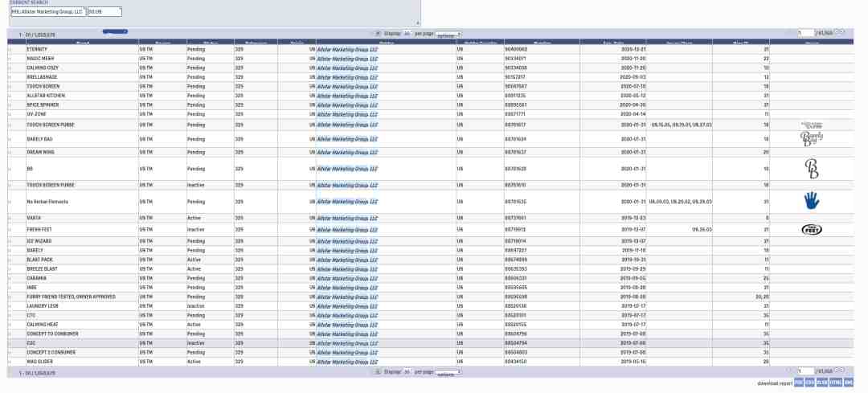
Task: Select the CONCEPT 2 CONSUMER brand name
Action: click(51, 353)
